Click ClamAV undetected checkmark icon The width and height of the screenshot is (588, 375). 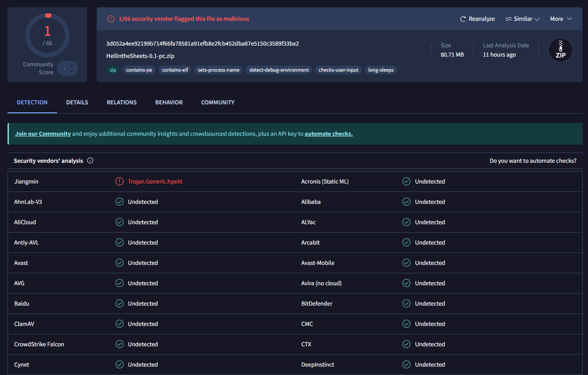tap(120, 324)
